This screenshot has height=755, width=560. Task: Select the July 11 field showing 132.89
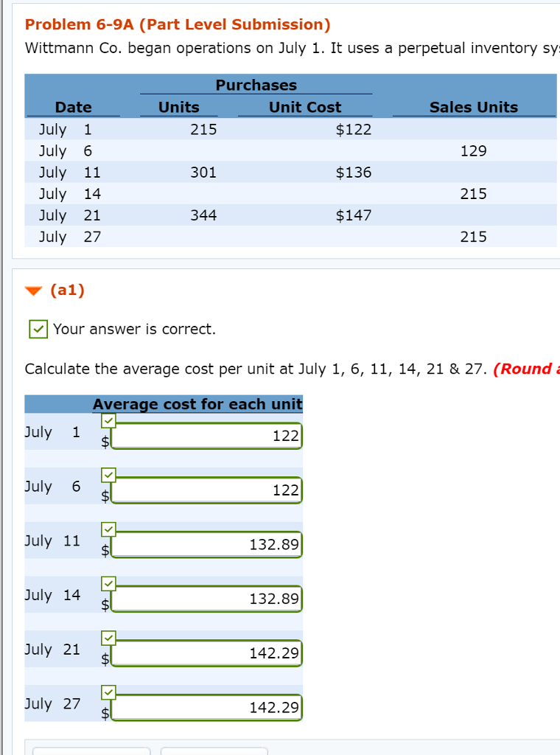(206, 544)
